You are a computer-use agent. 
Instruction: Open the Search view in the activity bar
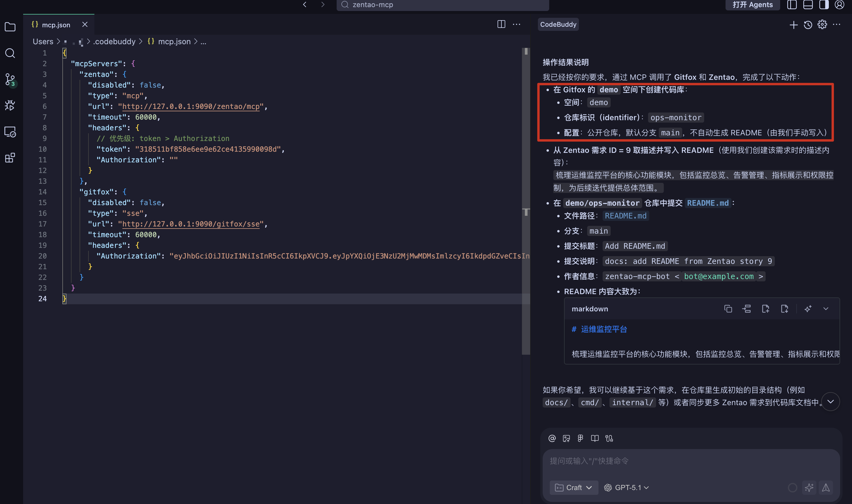pos(10,53)
